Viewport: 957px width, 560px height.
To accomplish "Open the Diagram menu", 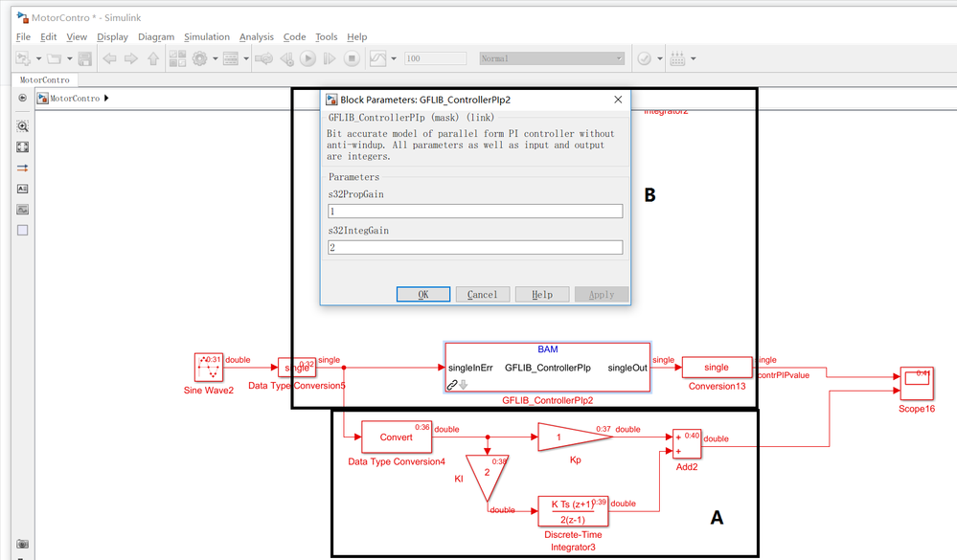I will coord(156,36).
